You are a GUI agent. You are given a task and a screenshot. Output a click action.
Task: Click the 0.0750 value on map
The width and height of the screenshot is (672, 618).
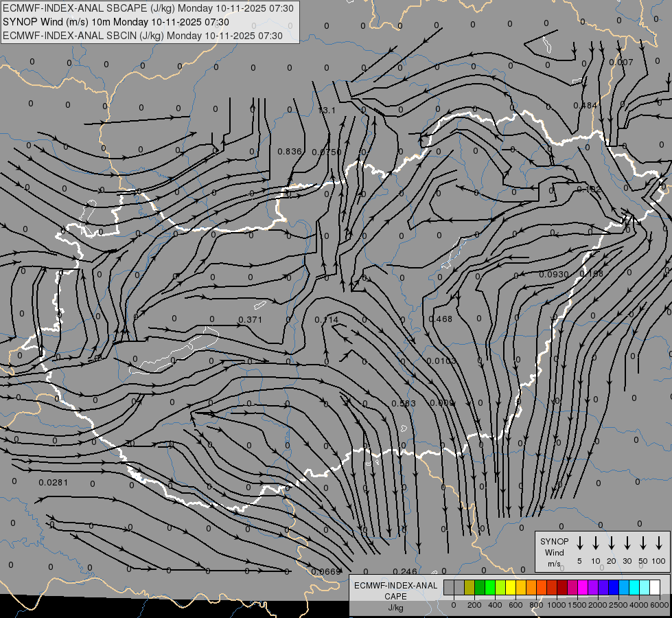click(x=327, y=152)
